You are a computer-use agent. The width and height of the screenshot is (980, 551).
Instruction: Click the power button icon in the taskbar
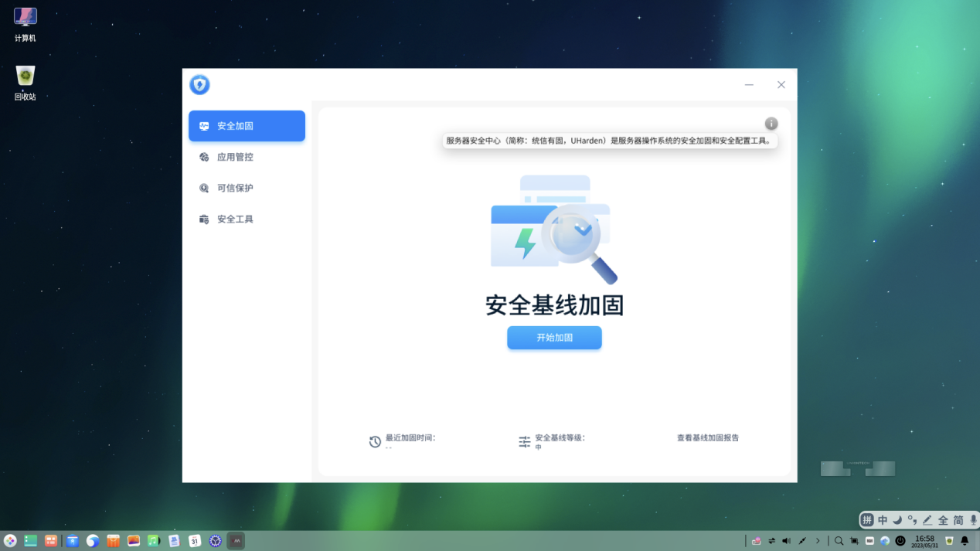point(900,541)
